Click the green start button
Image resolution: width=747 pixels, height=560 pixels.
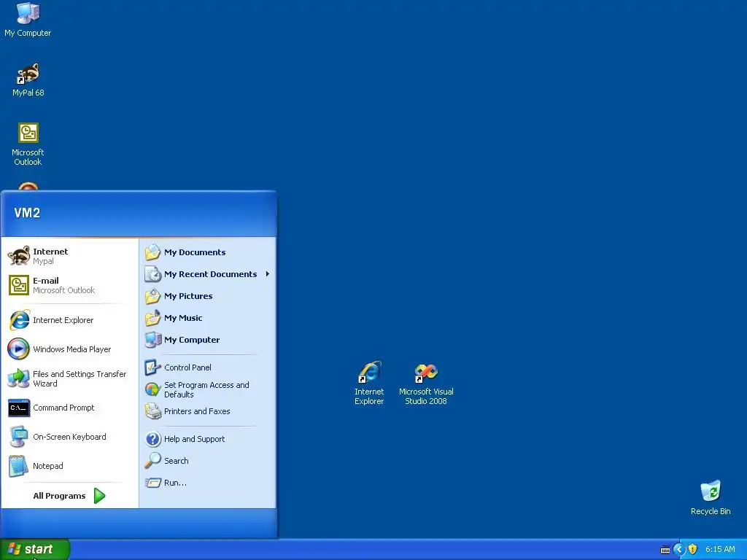point(34,549)
